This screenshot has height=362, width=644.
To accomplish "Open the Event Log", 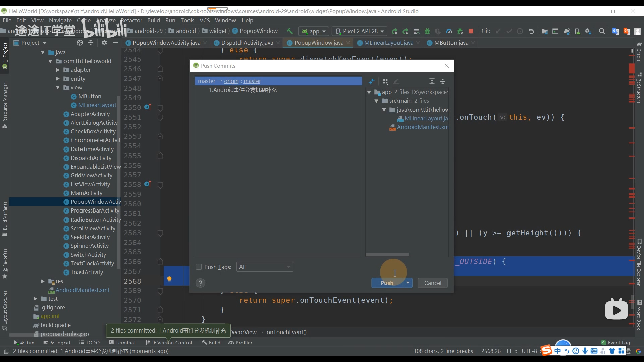I will click(x=615, y=342).
